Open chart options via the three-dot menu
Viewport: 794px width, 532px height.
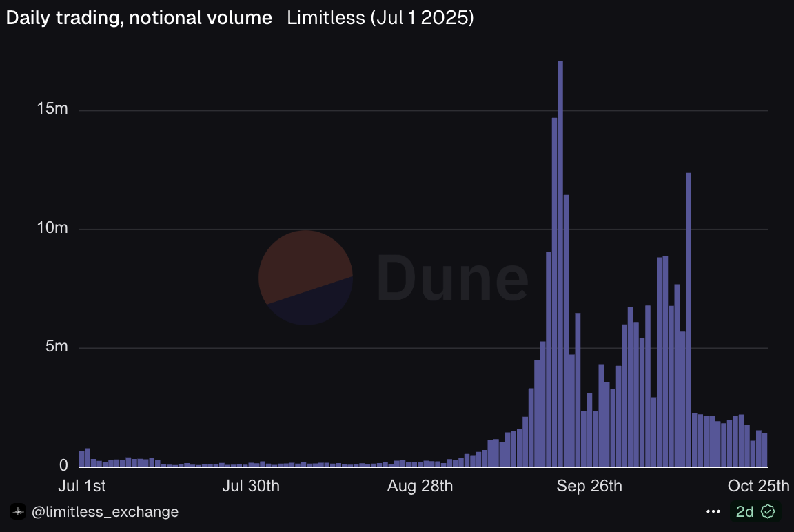point(713,511)
